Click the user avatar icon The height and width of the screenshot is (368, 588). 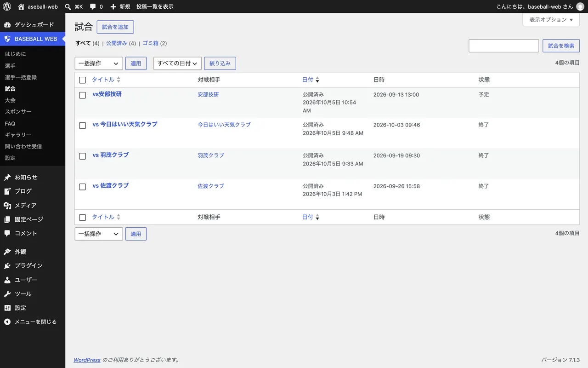(x=580, y=6)
